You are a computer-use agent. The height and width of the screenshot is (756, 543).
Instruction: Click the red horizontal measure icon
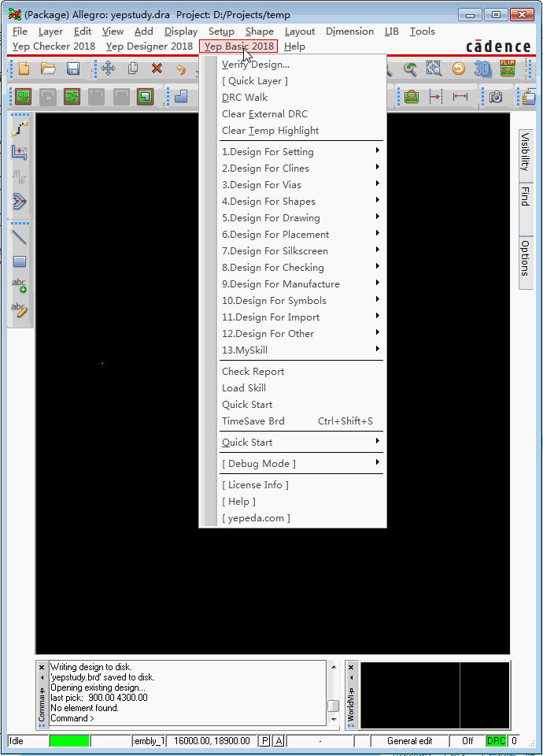click(460, 96)
